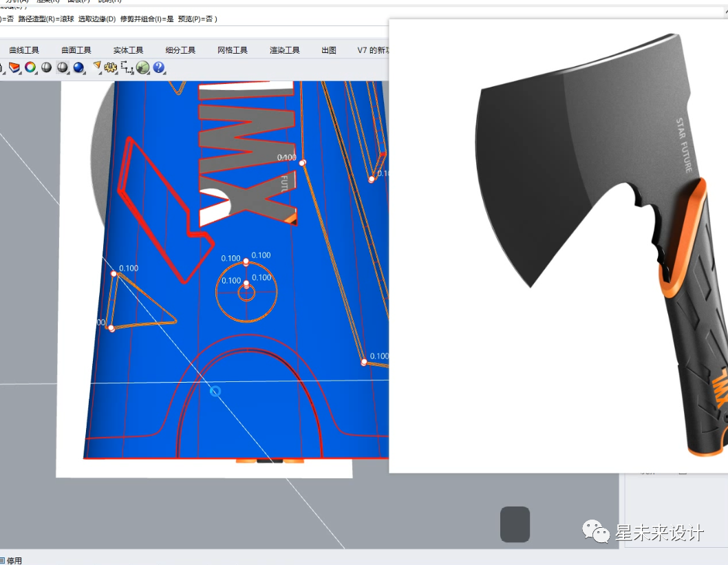Switch to the 渲染工具 tab
The width and height of the screenshot is (728, 565).
[x=285, y=50]
